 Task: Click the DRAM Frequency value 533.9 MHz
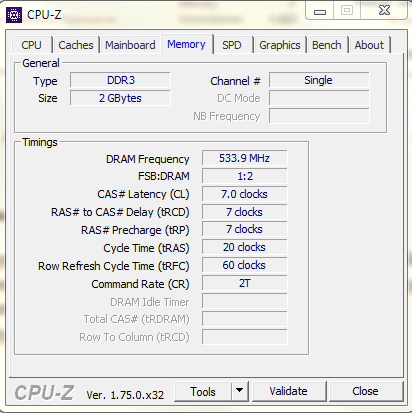[x=244, y=158]
